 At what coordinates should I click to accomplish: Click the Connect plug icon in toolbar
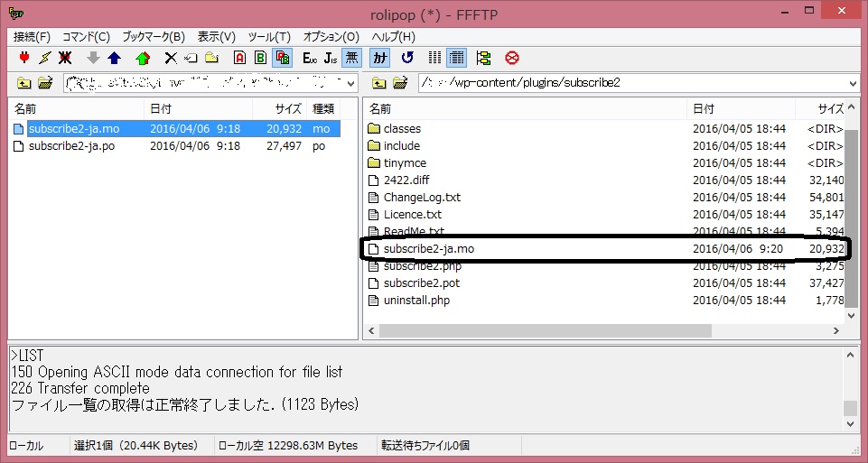point(24,58)
